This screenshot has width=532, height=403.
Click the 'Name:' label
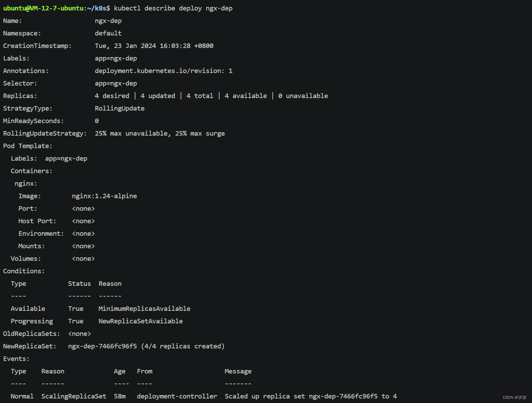(13, 21)
